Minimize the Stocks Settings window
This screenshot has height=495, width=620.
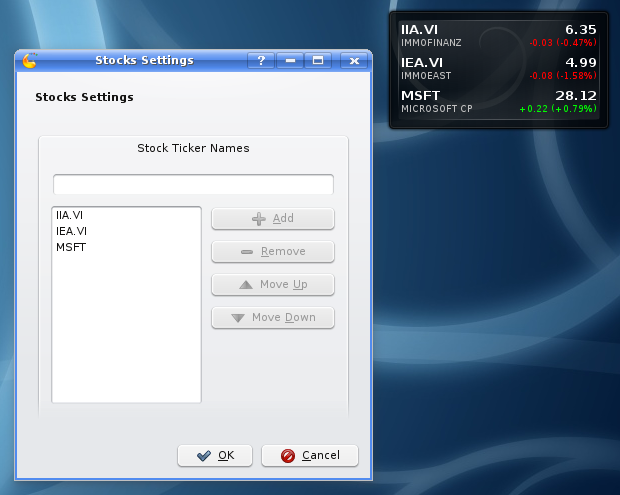[290, 60]
